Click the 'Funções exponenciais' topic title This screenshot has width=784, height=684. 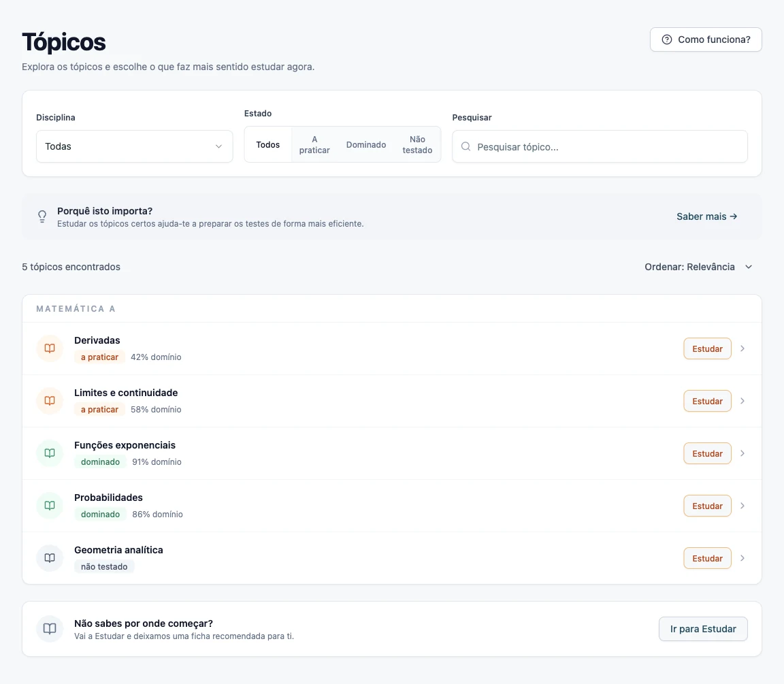tap(125, 446)
